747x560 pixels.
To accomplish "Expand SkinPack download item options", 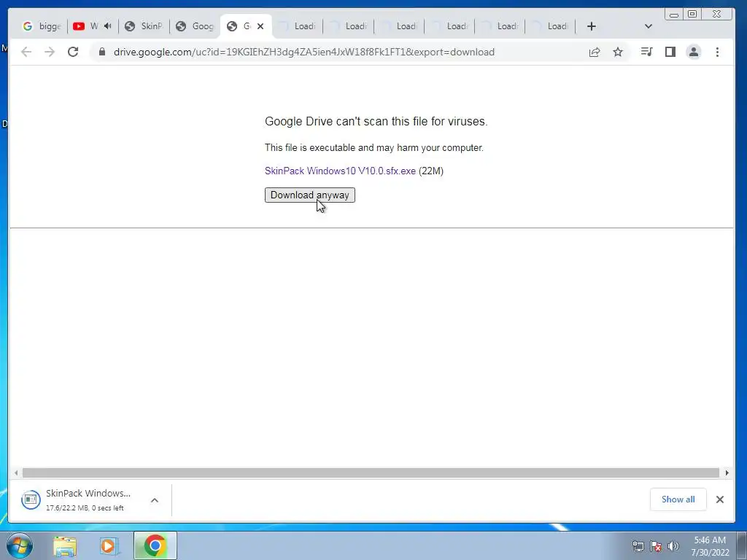I will tap(155, 500).
